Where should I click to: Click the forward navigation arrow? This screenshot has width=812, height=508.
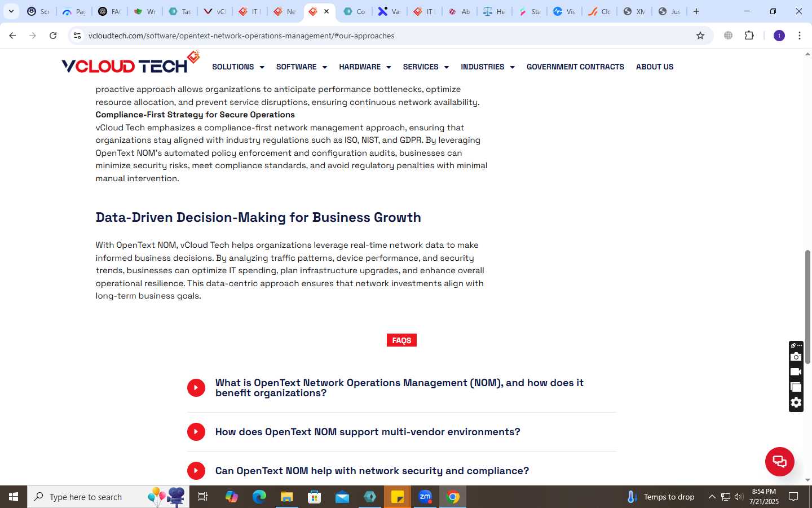tap(33, 36)
